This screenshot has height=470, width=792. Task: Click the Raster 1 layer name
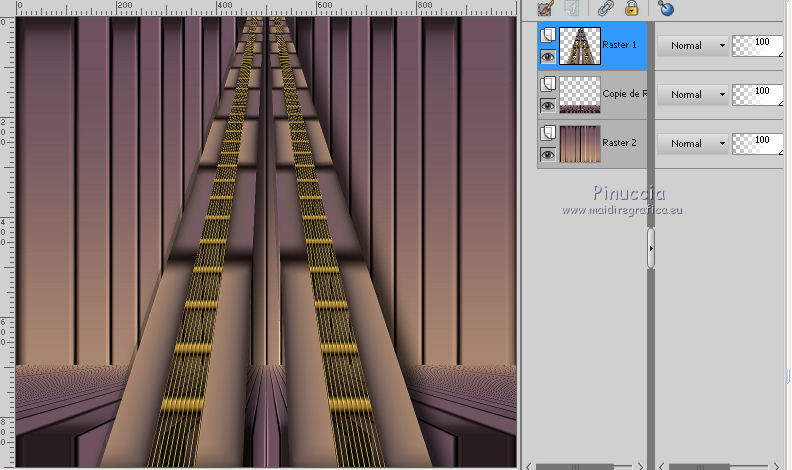point(619,45)
